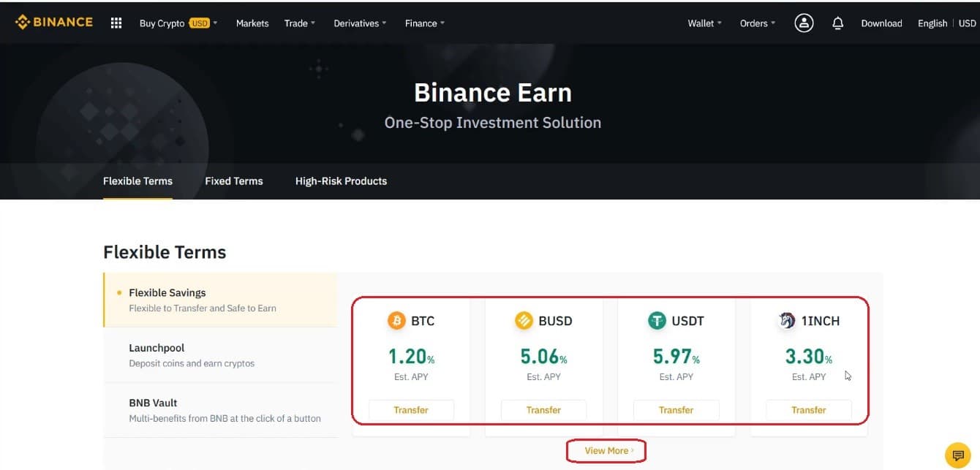
Task: Expand the Wallet dropdown menu
Action: (705, 23)
